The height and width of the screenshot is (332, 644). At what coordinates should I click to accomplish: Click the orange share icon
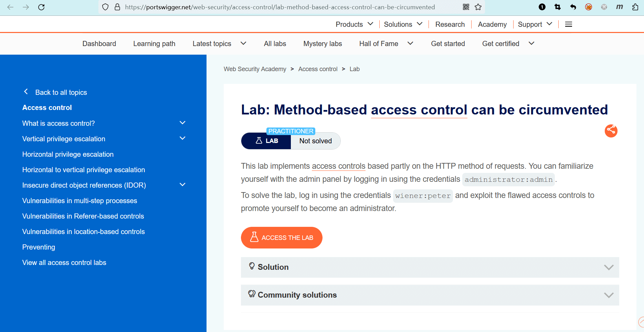611,131
